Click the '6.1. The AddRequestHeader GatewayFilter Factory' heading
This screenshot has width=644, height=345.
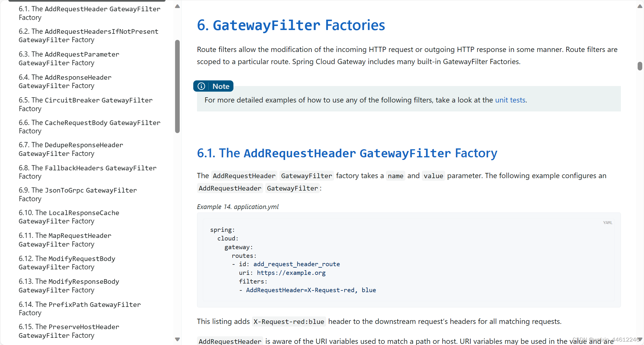coord(347,153)
